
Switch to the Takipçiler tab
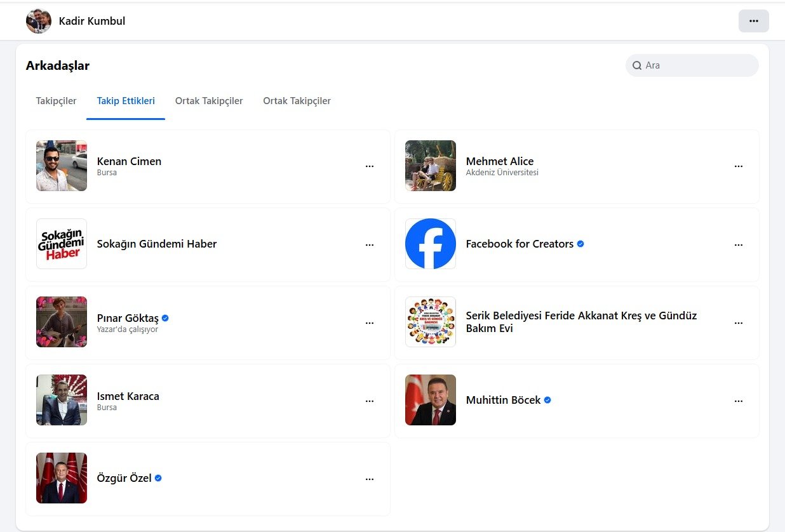click(56, 101)
